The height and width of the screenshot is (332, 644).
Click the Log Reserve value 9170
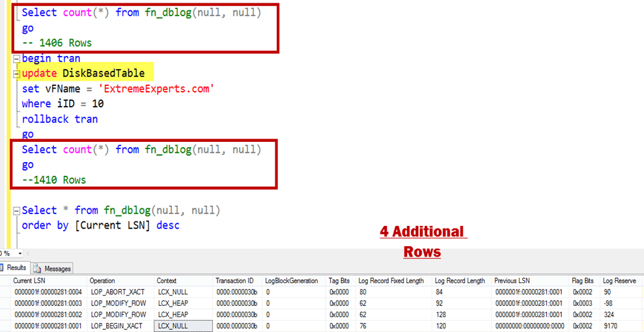pyautogui.click(x=611, y=325)
